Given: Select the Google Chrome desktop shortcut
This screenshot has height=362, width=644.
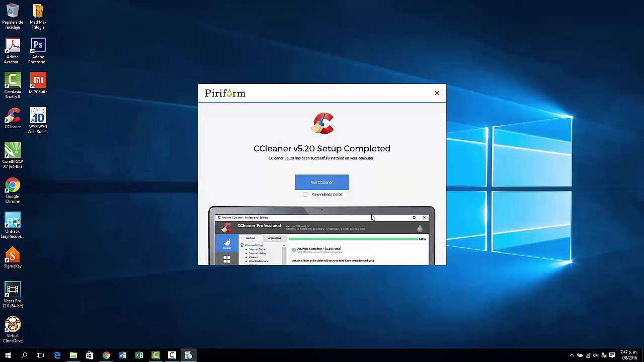Looking at the screenshot, I should [13, 191].
